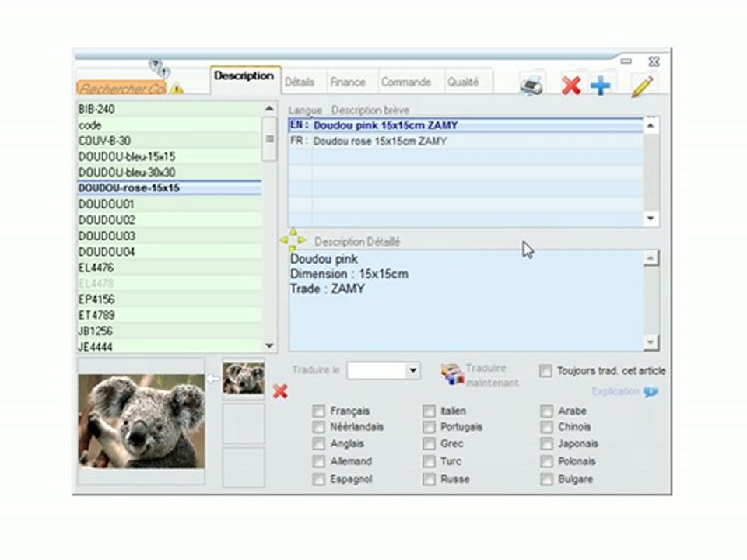The image size is (747, 560).
Task: Select article DOUDOU-bleu-15x15
Action: tap(169, 156)
